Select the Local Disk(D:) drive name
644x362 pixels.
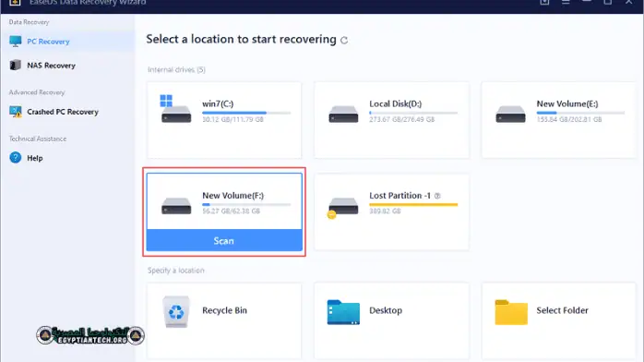coord(396,104)
